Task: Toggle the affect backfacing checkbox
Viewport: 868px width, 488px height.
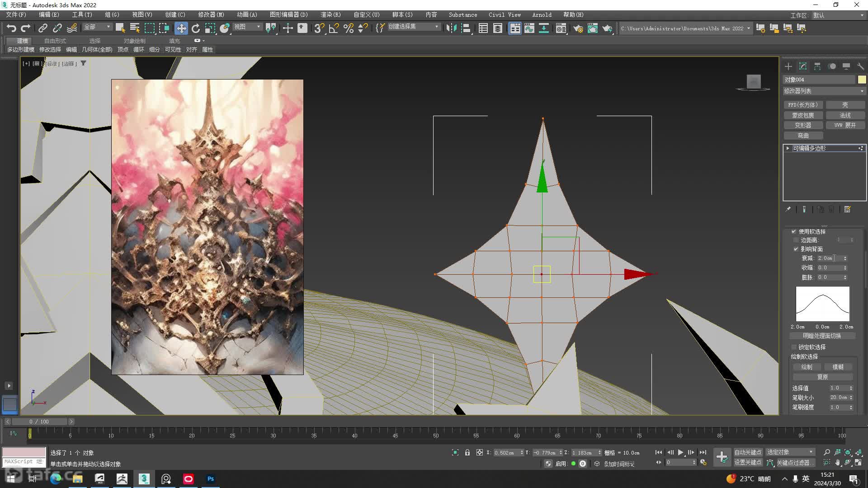Action: [796, 249]
